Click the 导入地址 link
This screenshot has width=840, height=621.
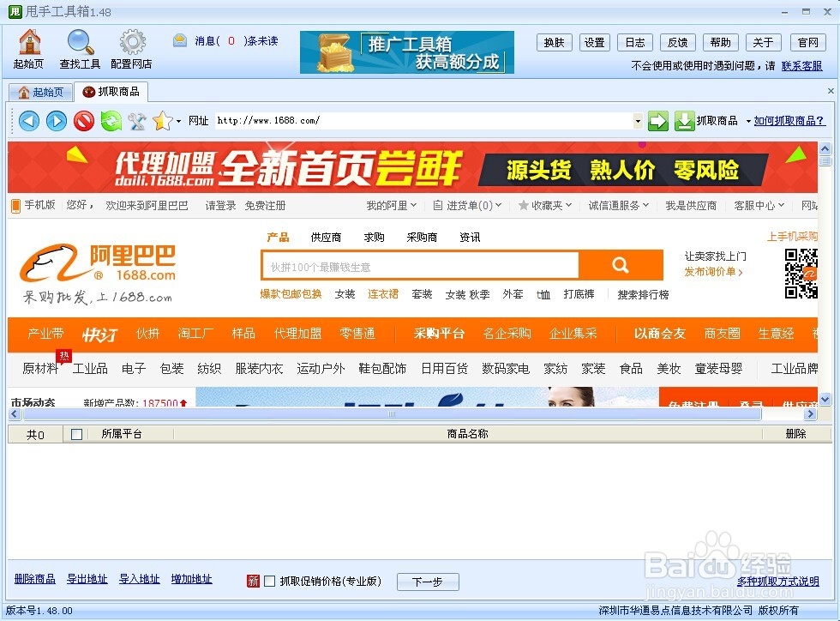pyautogui.click(x=139, y=579)
